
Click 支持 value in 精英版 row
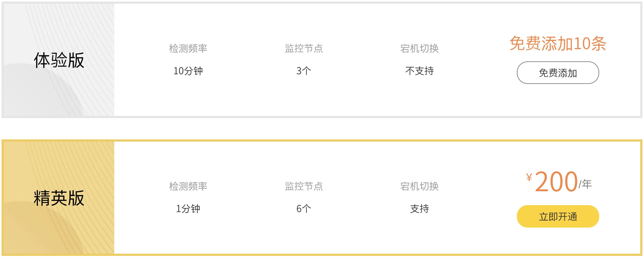coord(419,209)
